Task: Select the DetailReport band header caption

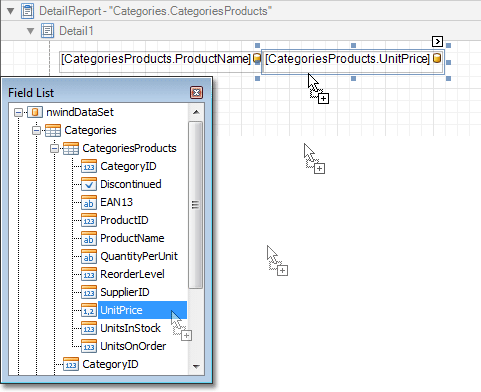Action: click(x=155, y=11)
